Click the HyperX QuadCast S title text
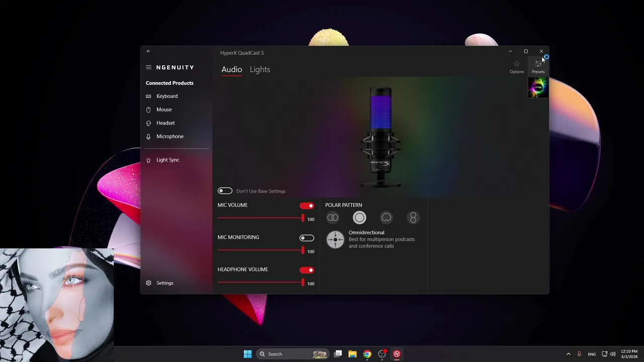This screenshot has height=362, width=644. tap(242, 53)
